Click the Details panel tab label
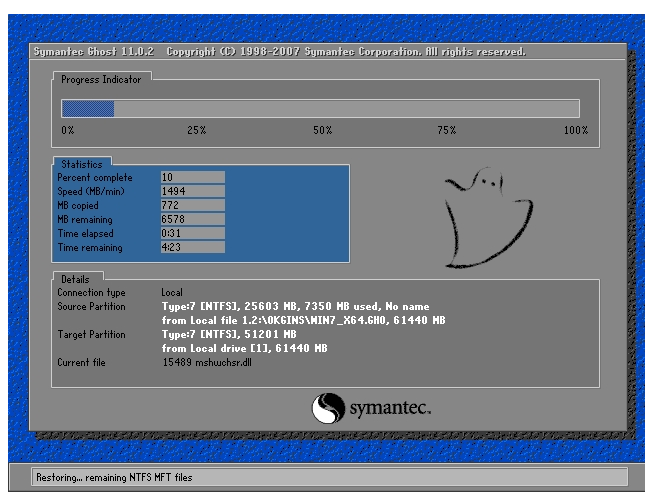Screen dimensions: 663x497 click(x=76, y=279)
